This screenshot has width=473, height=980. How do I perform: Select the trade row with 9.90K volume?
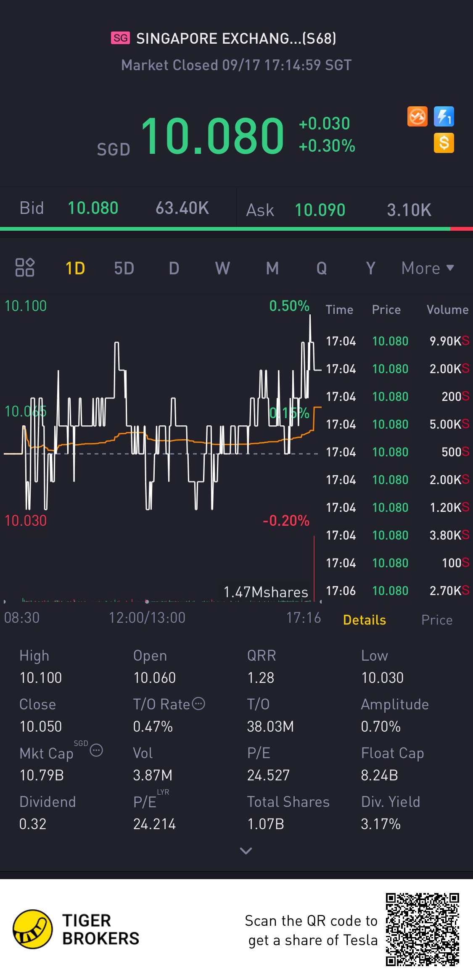tap(397, 341)
